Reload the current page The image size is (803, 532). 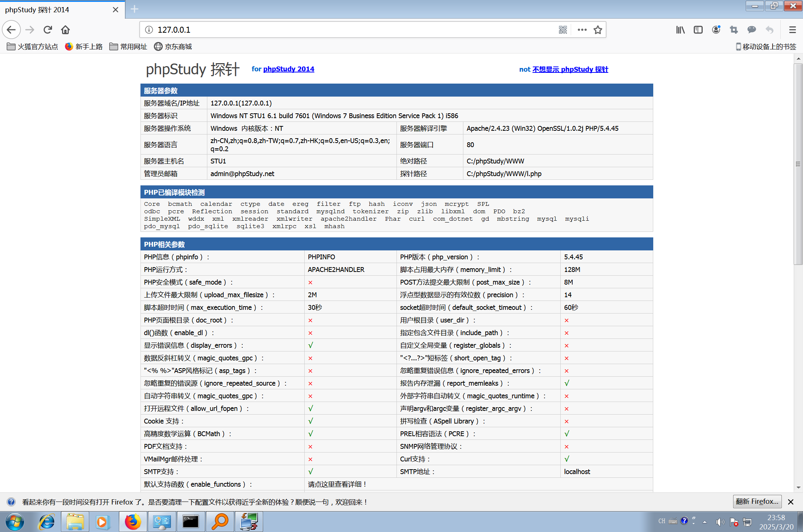48,30
